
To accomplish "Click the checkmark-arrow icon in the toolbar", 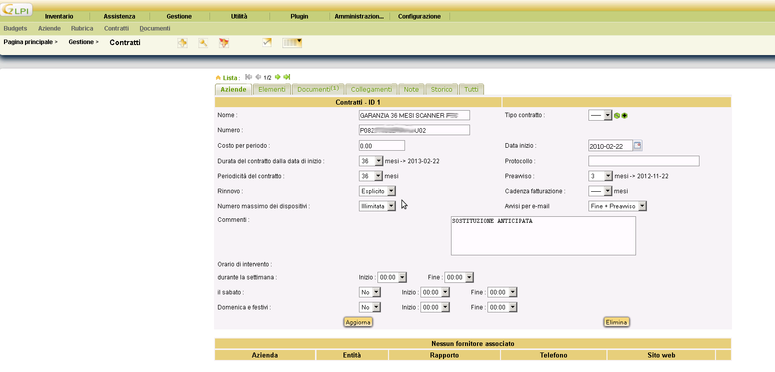I will pyautogui.click(x=267, y=43).
